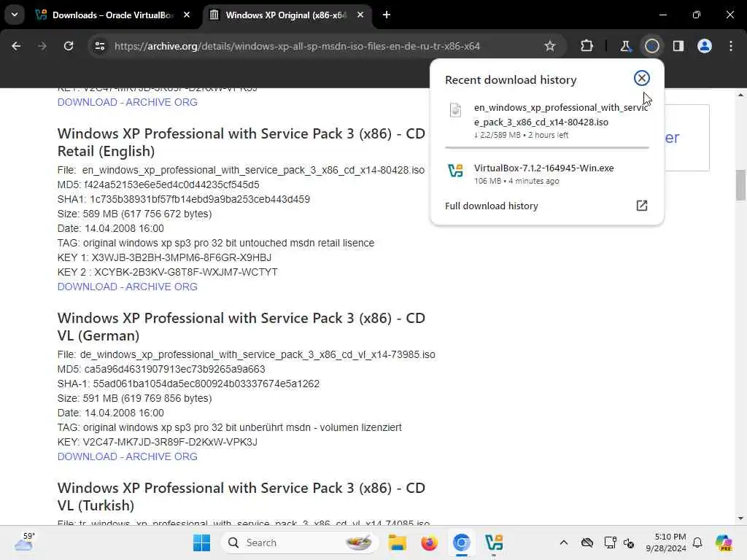747x560 pixels.
Task: Click the MD5 f424a52153e6e5ed4c0d44235cf545d5 line
Action: click(158, 184)
